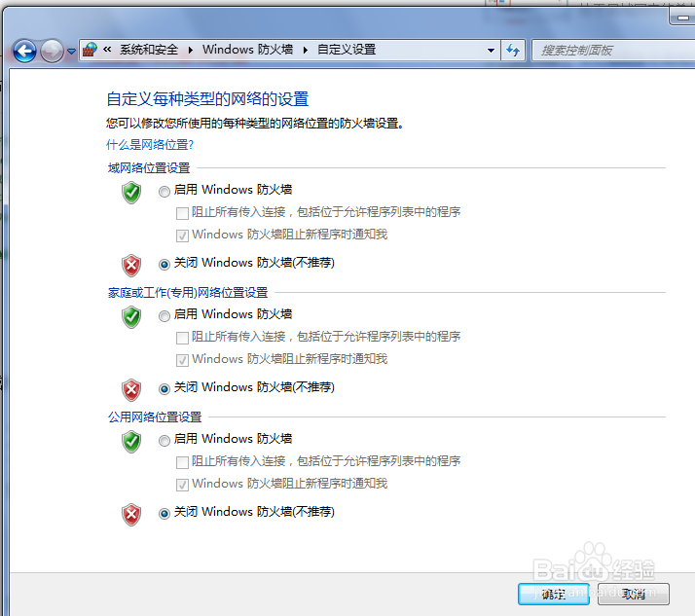The image size is (695, 616).
Task: Select turn off firewall for public network
Action: pyautogui.click(x=165, y=514)
